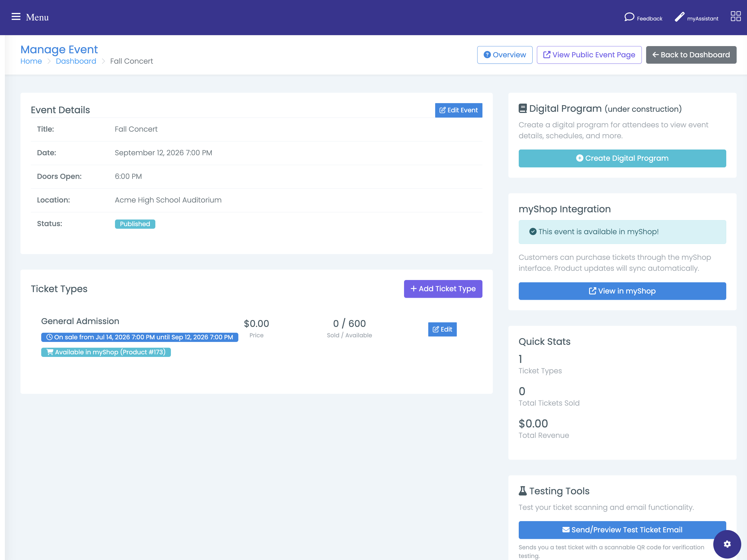Go Back to Dashboard
This screenshot has height=560, width=747.
tap(691, 55)
